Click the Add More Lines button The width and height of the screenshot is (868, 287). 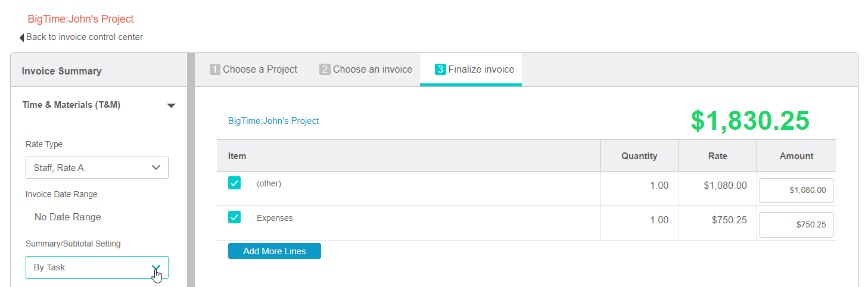point(275,251)
